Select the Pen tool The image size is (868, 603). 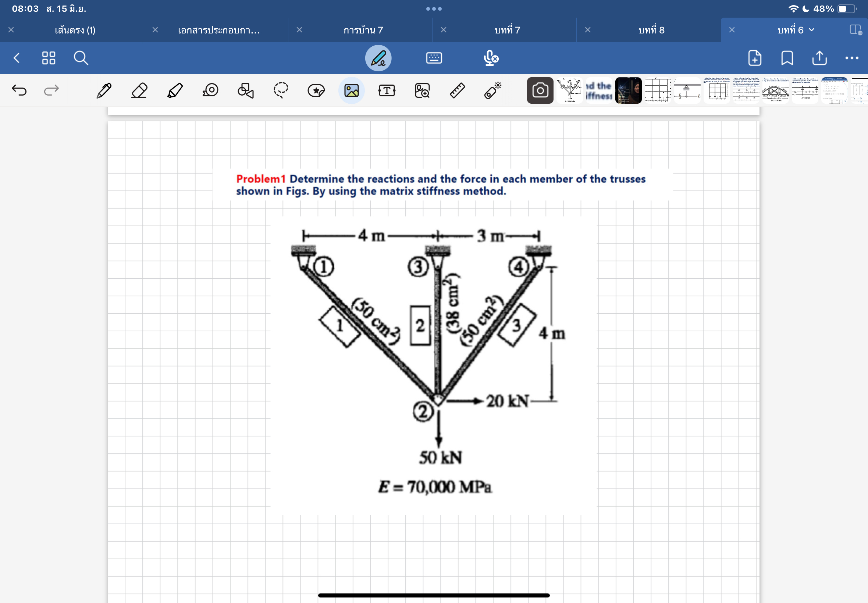pyautogui.click(x=105, y=90)
